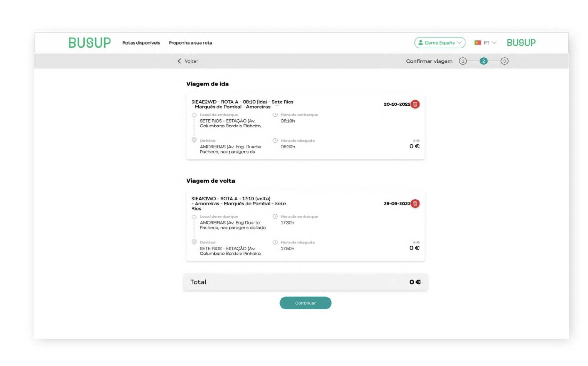Go back with the Voltar link
The height and width of the screenshot is (366, 588).
pos(191,61)
